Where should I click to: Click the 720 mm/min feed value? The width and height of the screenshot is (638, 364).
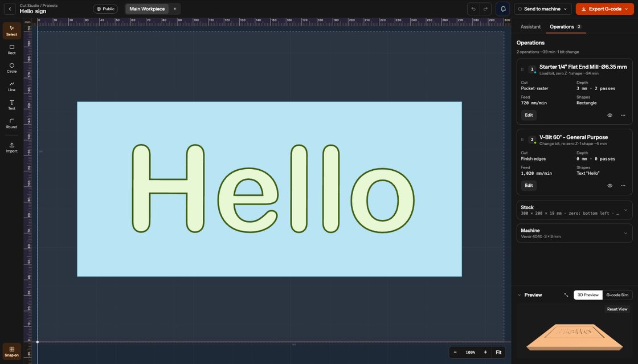click(x=533, y=103)
